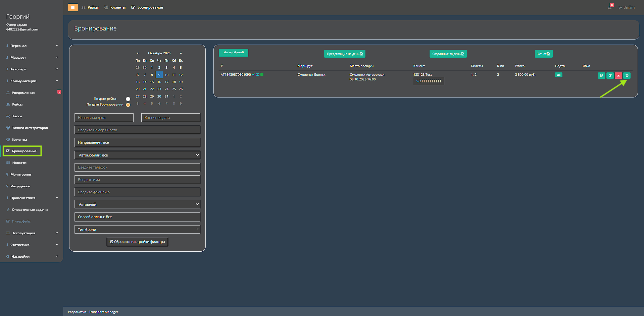Select 'По дате рейса' radio button
The height and width of the screenshot is (316, 644).
[128, 99]
